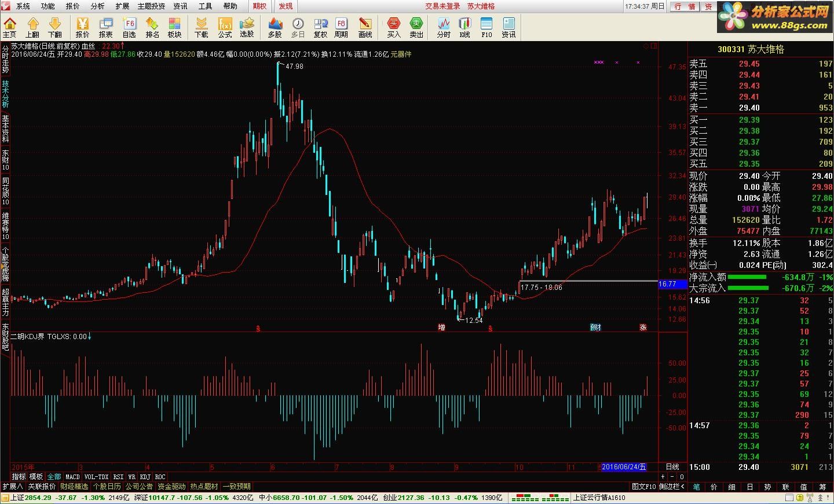Open the 周期 F8 period icon
834x504 pixels.
[x=341, y=27]
